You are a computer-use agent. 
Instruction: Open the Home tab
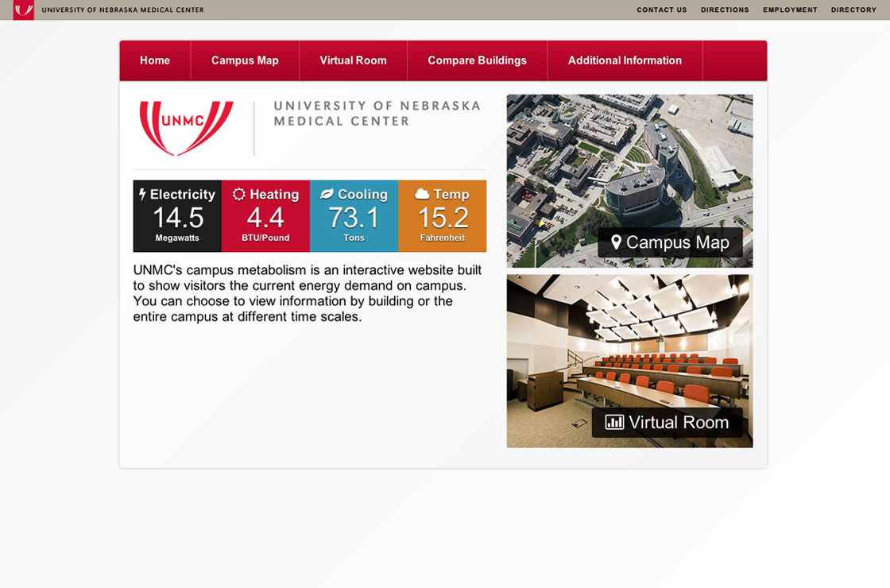[155, 60]
